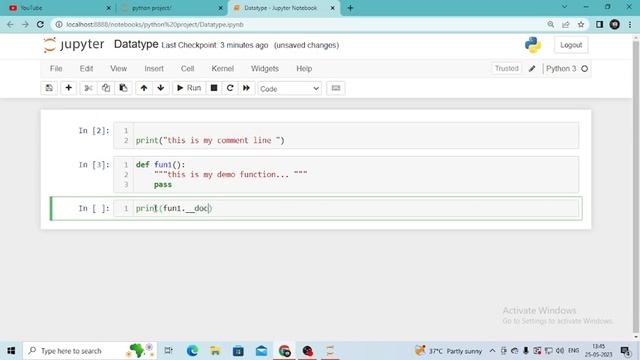The width and height of the screenshot is (640, 360).
Task: Go back in the browser
Action: pos(10,24)
